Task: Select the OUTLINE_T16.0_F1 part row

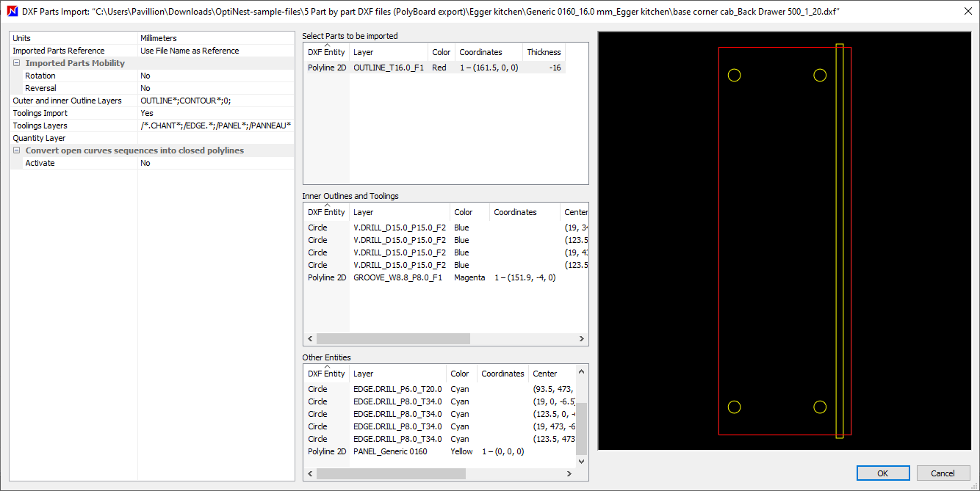Action: tap(435, 68)
